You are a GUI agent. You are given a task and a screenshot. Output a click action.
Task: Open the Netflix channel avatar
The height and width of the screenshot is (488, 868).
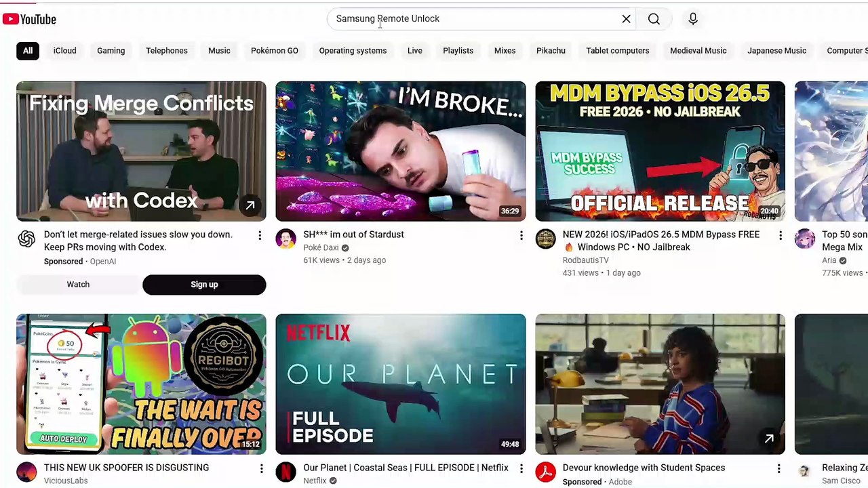coord(286,472)
